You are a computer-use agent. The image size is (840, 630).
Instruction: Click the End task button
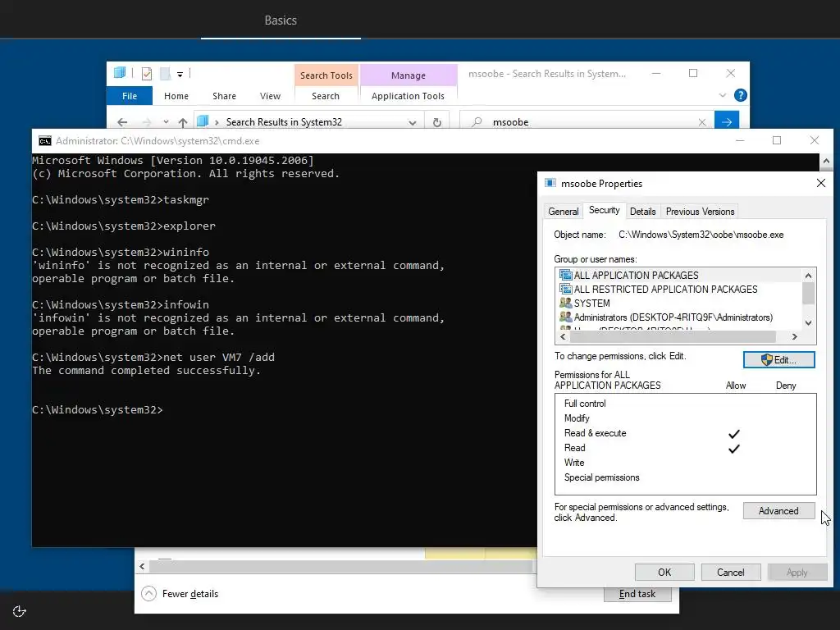[x=637, y=594]
